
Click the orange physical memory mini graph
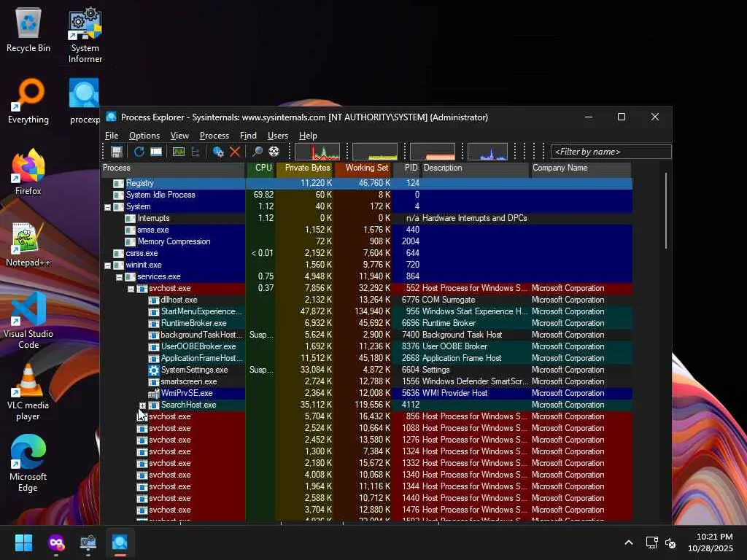click(433, 152)
